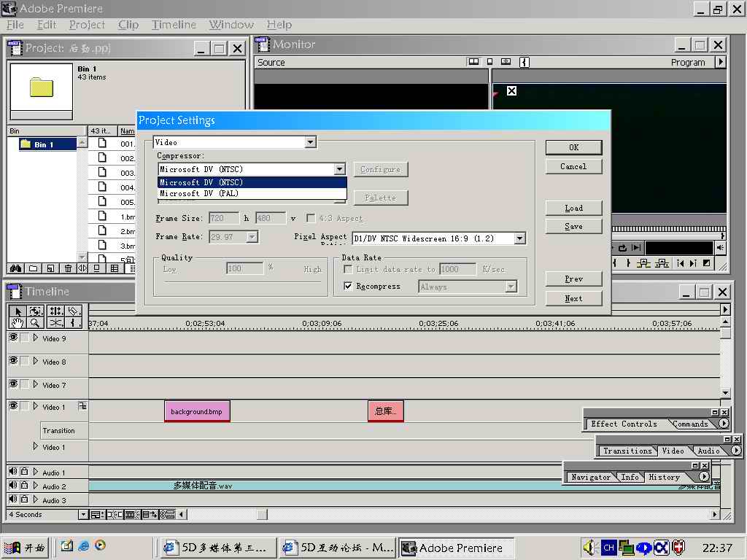The image size is (747, 560).
Task: Click the Save settings button
Action: pyautogui.click(x=573, y=226)
